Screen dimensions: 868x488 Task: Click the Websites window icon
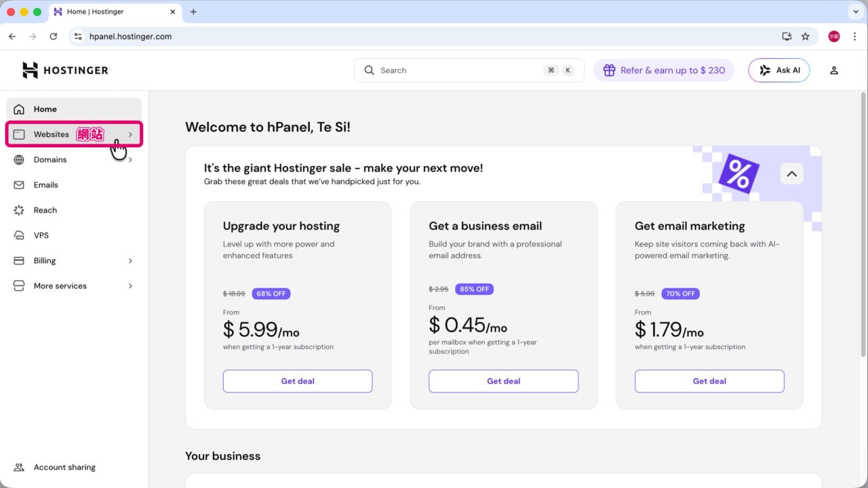(x=19, y=134)
